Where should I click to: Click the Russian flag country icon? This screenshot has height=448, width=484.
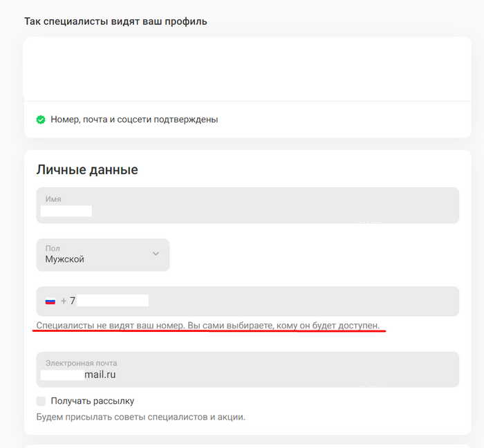(50, 301)
